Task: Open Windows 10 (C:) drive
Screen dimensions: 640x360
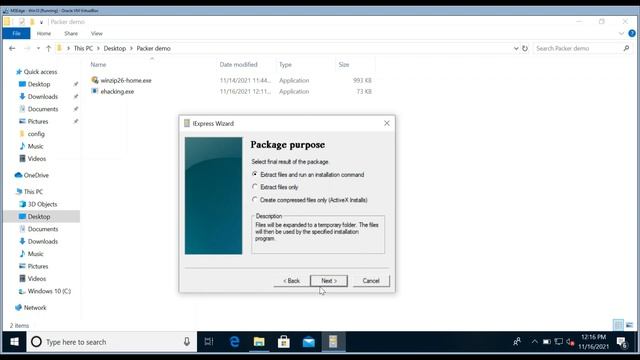Action: [x=49, y=291]
